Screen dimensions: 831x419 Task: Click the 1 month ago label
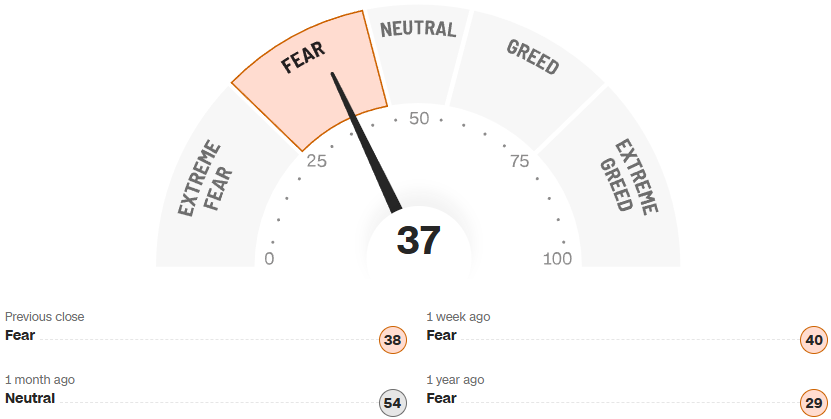pos(40,380)
